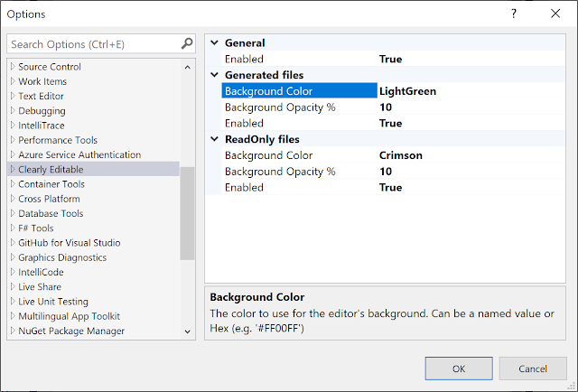Select Live Unit Testing tree item
Image resolution: width=578 pixels, height=392 pixels.
coord(53,302)
